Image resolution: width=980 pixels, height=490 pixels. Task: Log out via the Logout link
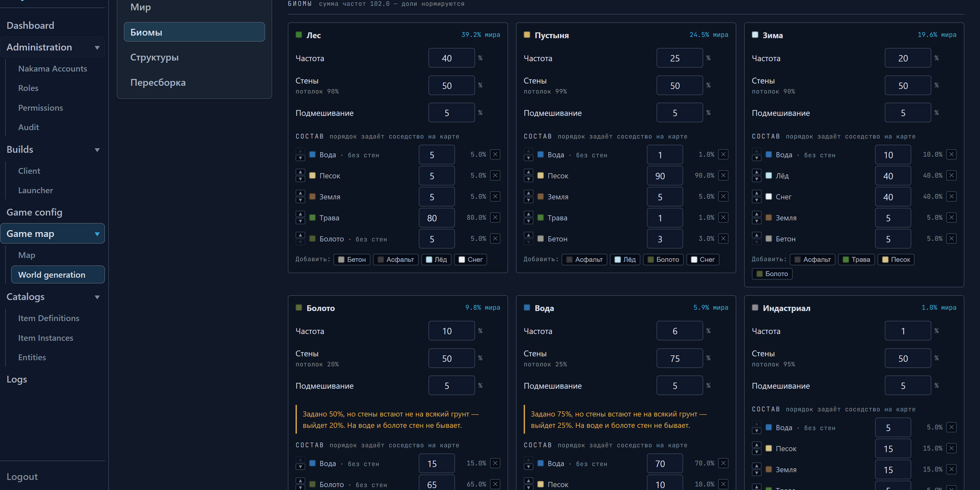tap(22, 477)
